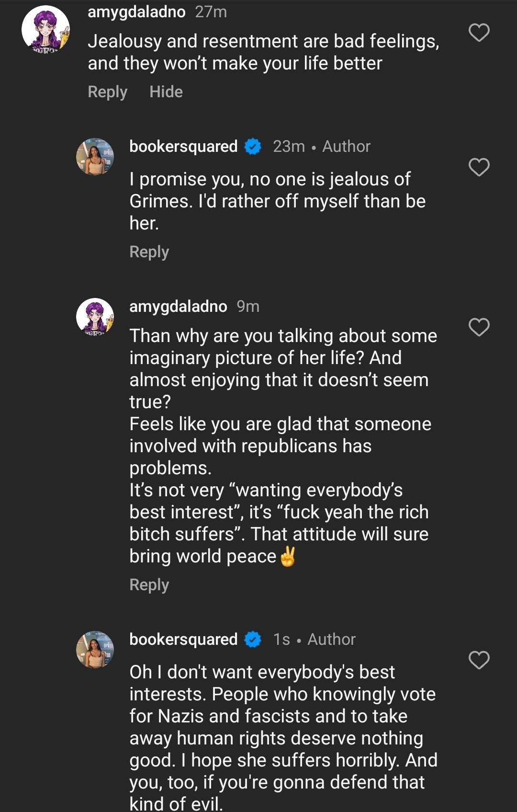Hide amygdaladno's top comment
The image size is (517, 812).
point(166,92)
